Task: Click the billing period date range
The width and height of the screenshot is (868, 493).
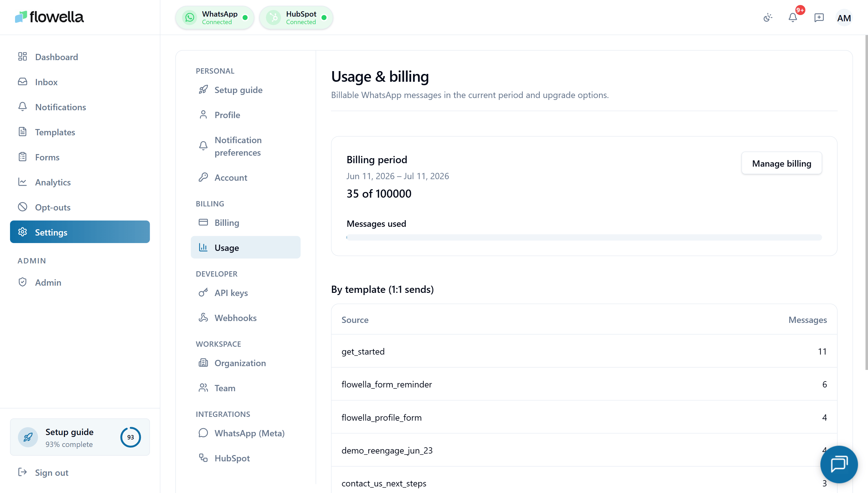Action: tap(398, 176)
